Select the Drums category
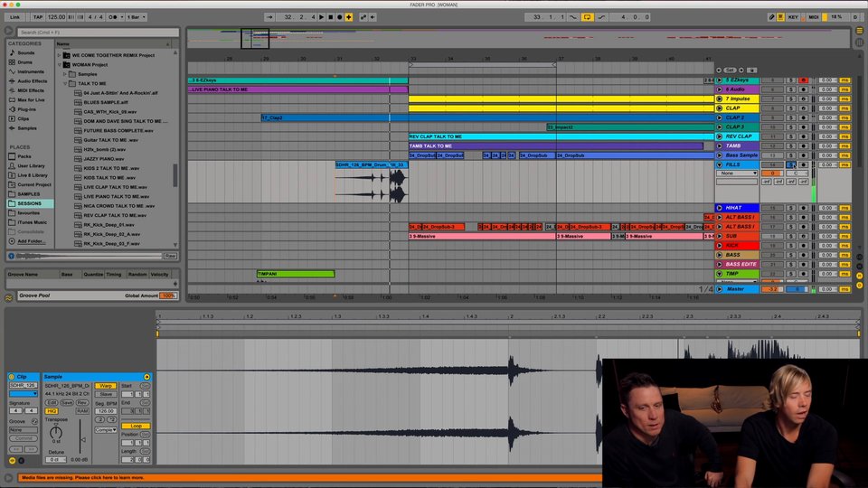The image size is (868, 488). [x=24, y=62]
